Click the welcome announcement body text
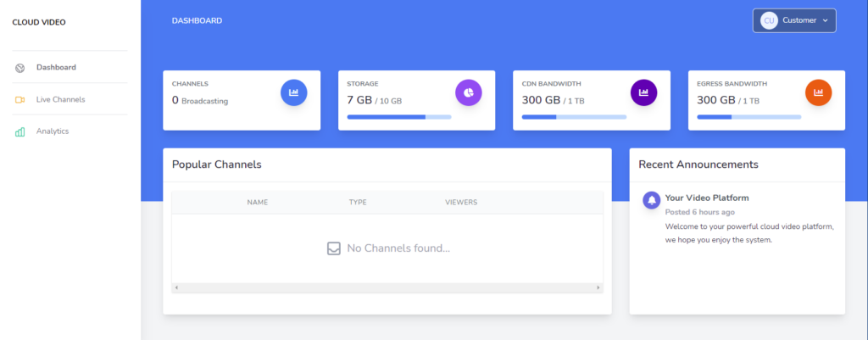 coord(749,233)
